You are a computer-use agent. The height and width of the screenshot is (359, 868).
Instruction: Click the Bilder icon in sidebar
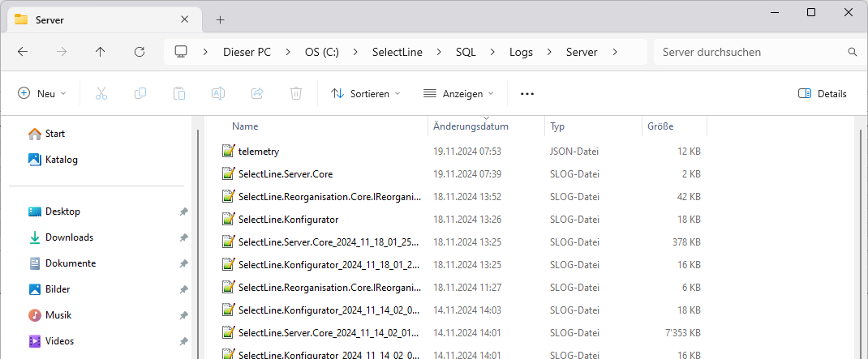tap(35, 289)
